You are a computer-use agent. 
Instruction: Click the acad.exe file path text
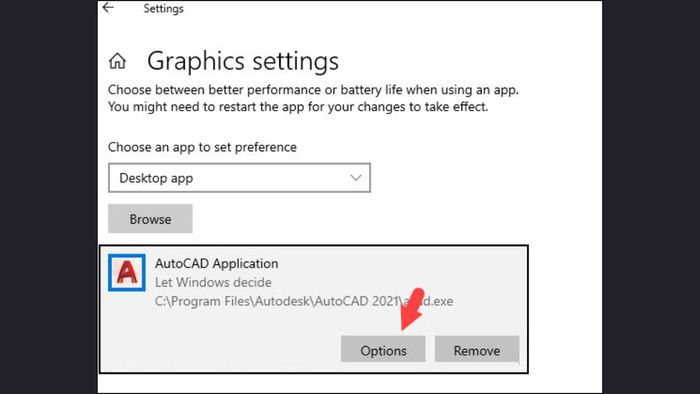coord(304,301)
